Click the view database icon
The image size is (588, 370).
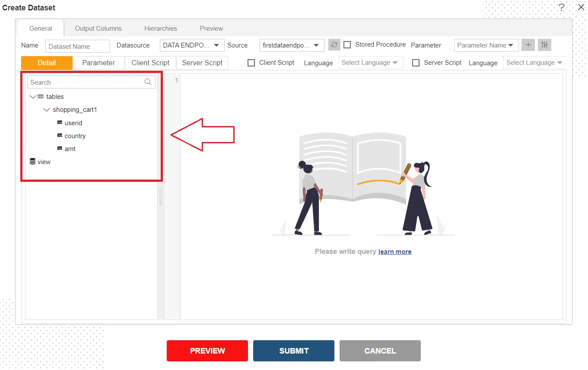(x=32, y=161)
